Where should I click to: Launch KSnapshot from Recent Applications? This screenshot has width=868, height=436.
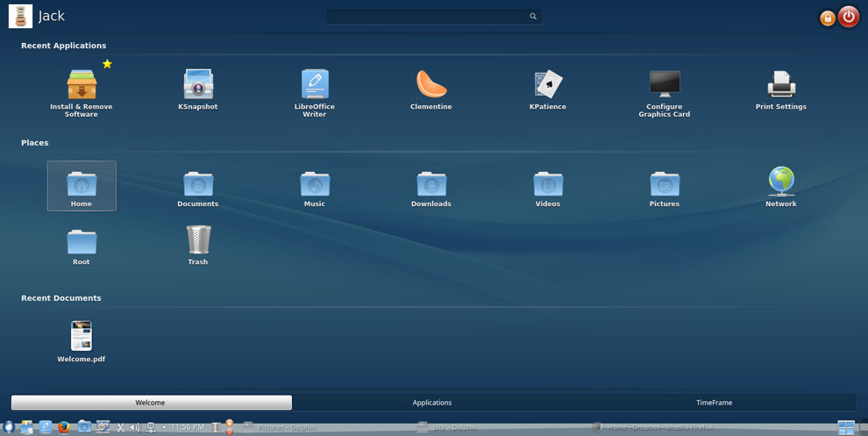pyautogui.click(x=198, y=89)
